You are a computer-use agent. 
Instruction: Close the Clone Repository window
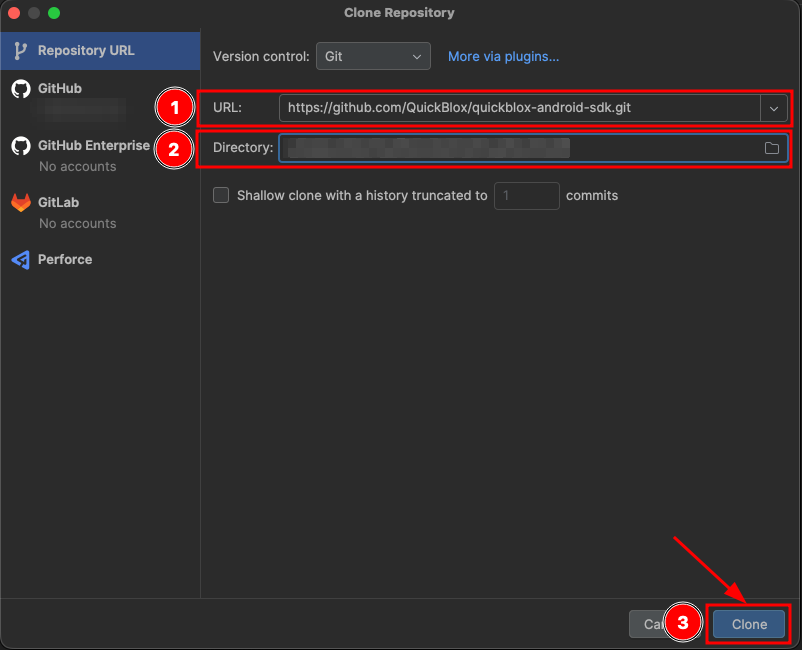coord(14,13)
